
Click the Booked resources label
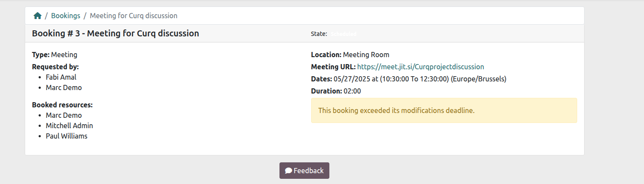point(62,105)
